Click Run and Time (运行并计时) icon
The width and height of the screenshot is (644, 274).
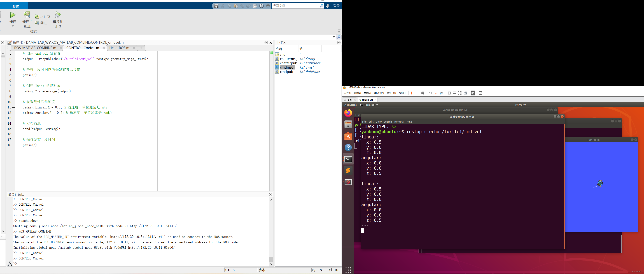point(58,15)
